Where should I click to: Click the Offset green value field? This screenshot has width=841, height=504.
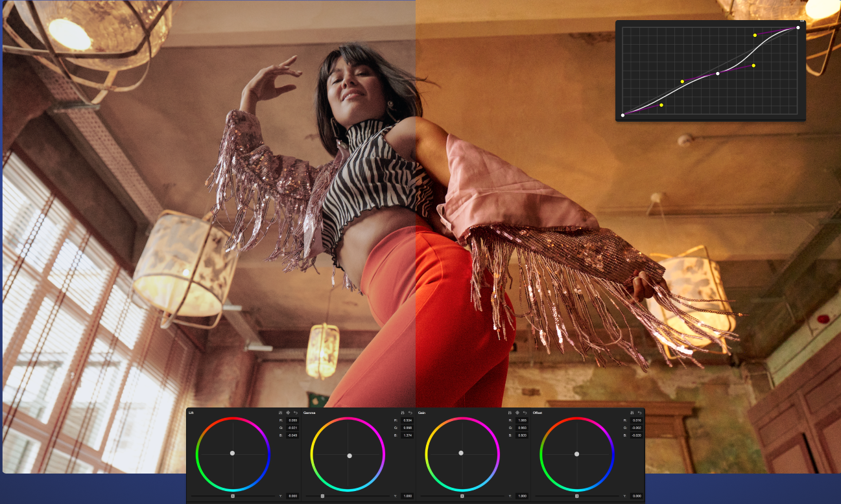coord(636,428)
